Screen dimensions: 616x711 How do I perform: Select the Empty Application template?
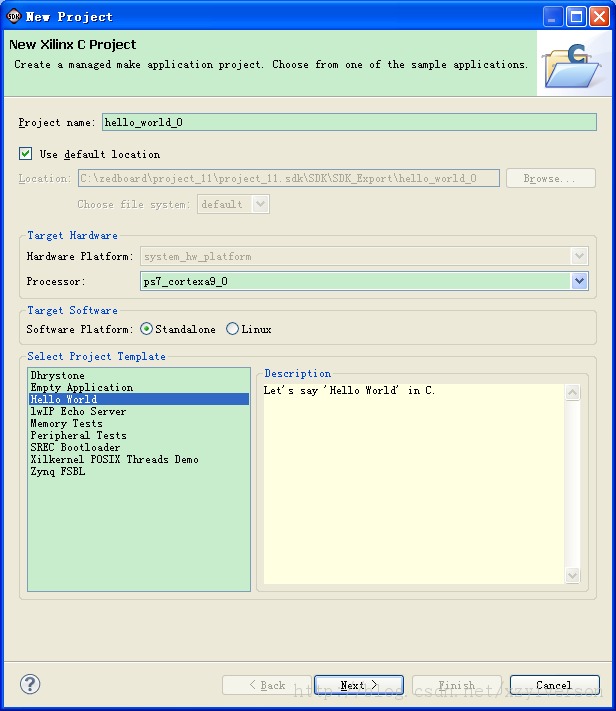138,387
